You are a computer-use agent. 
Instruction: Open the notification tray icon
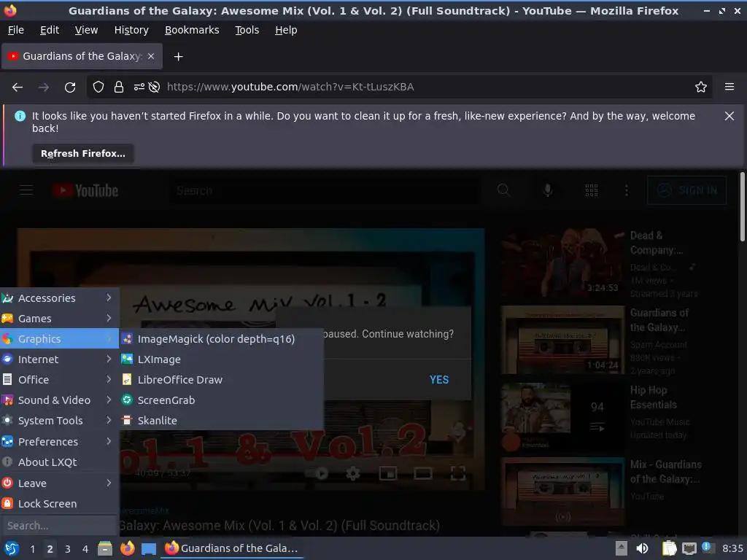pos(708,548)
